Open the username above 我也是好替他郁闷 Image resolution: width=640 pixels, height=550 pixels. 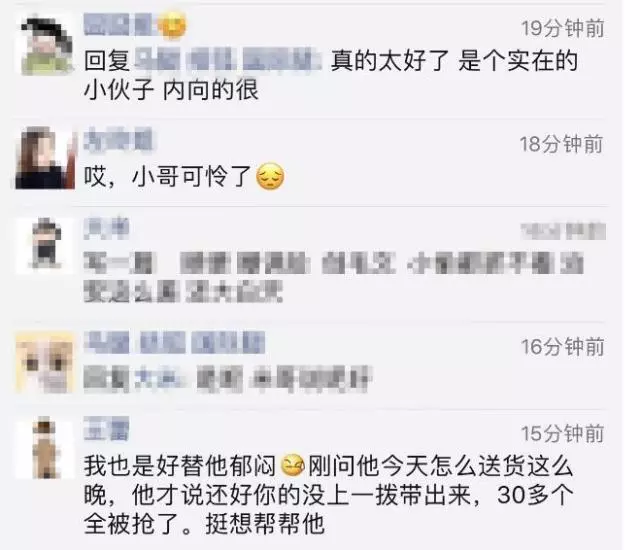click(x=106, y=429)
